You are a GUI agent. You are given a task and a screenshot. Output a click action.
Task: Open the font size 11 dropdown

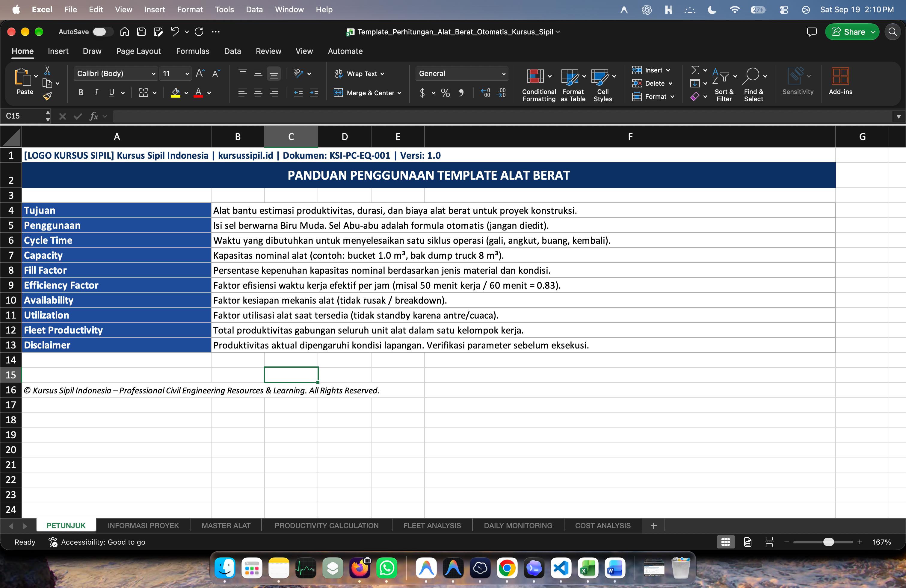pos(176,74)
